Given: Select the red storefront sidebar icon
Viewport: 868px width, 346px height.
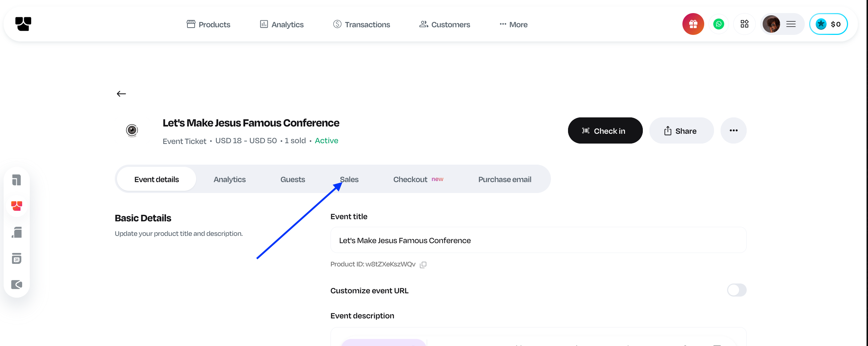Looking at the screenshot, I should [17, 206].
